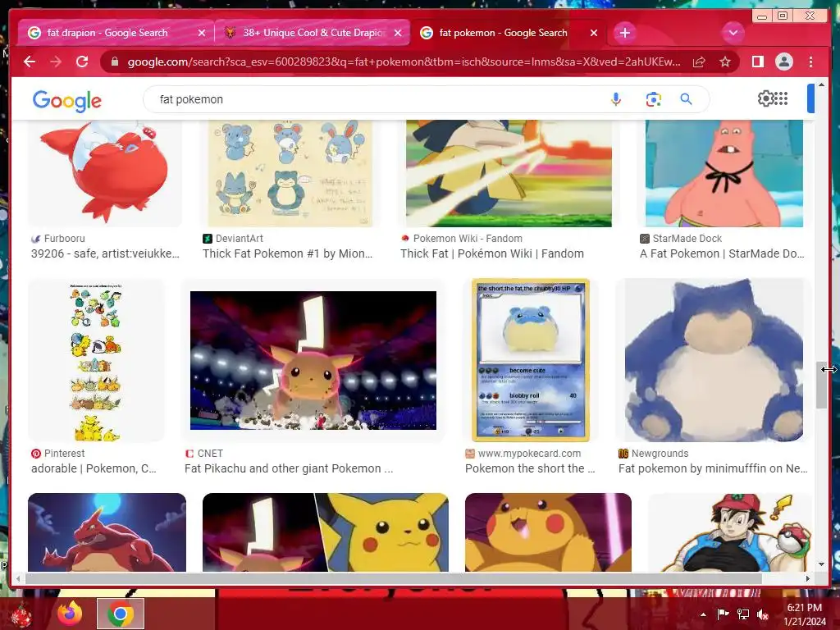This screenshot has width=840, height=630.
Task: Focus the fat pokemon search box
Action: tap(375, 99)
